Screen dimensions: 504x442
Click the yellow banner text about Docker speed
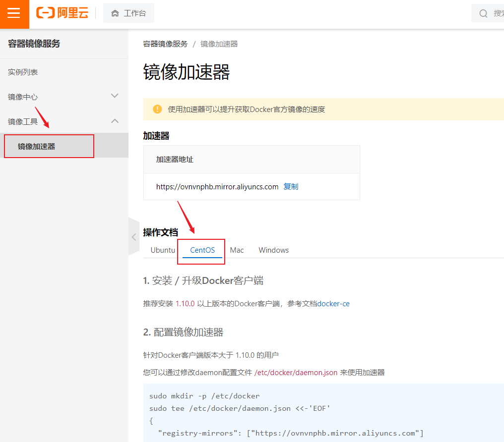point(246,110)
